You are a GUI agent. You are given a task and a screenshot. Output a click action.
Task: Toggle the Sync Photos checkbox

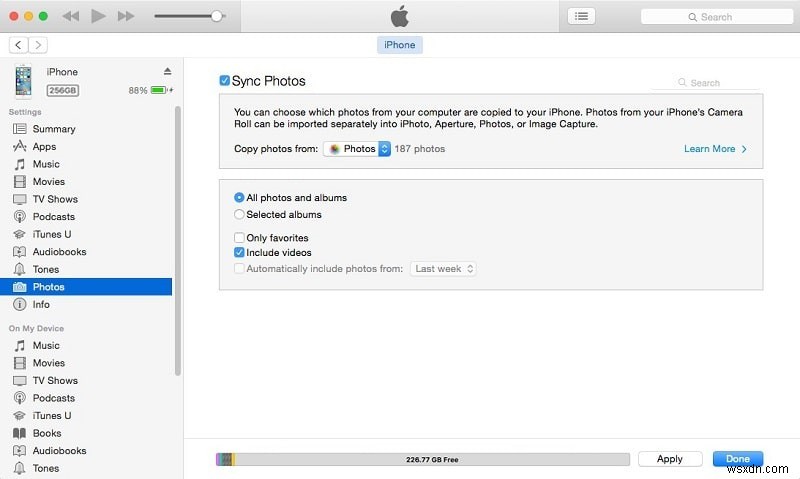point(224,81)
